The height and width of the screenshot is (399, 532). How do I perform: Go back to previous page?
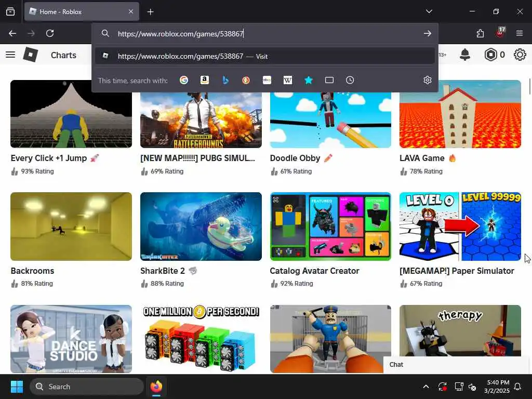pos(12,33)
